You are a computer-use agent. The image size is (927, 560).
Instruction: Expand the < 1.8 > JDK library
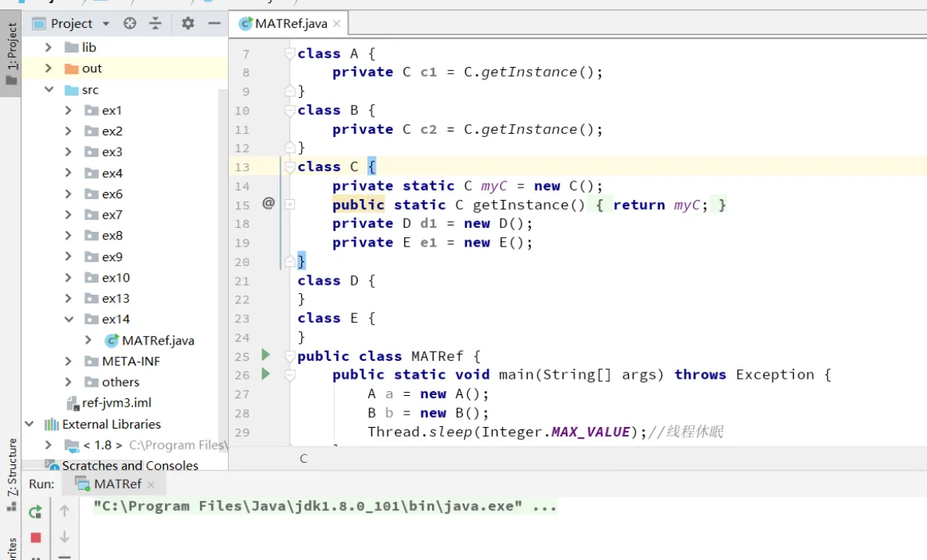pyautogui.click(x=48, y=445)
